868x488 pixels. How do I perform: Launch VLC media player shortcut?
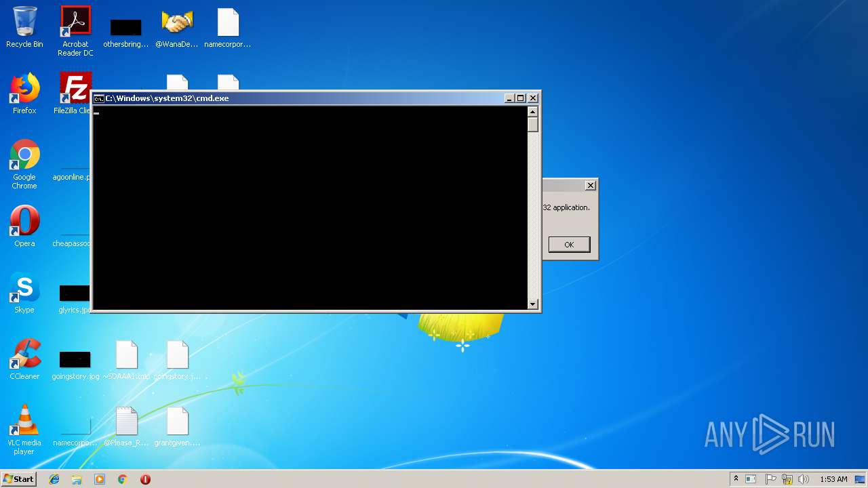tap(24, 430)
